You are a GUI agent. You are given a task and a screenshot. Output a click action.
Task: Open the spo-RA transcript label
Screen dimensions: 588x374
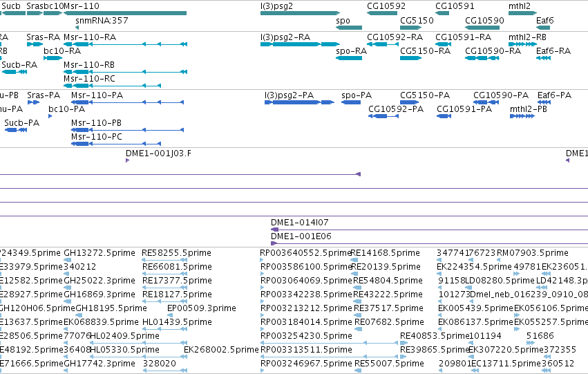tap(352, 51)
